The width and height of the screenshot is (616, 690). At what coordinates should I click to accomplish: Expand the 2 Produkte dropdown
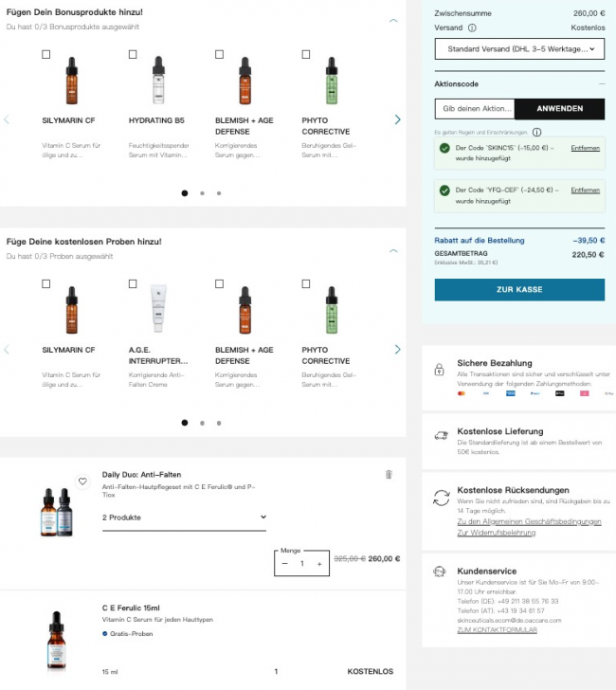coord(184,517)
